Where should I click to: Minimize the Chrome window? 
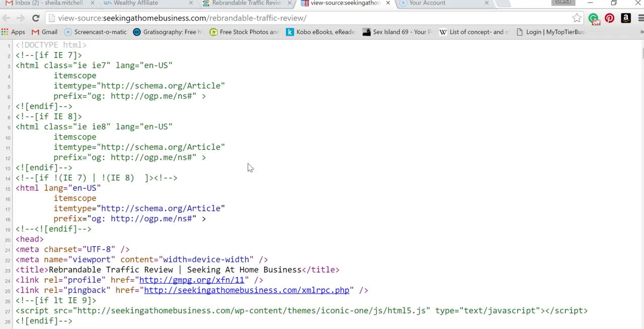[x=590, y=3]
